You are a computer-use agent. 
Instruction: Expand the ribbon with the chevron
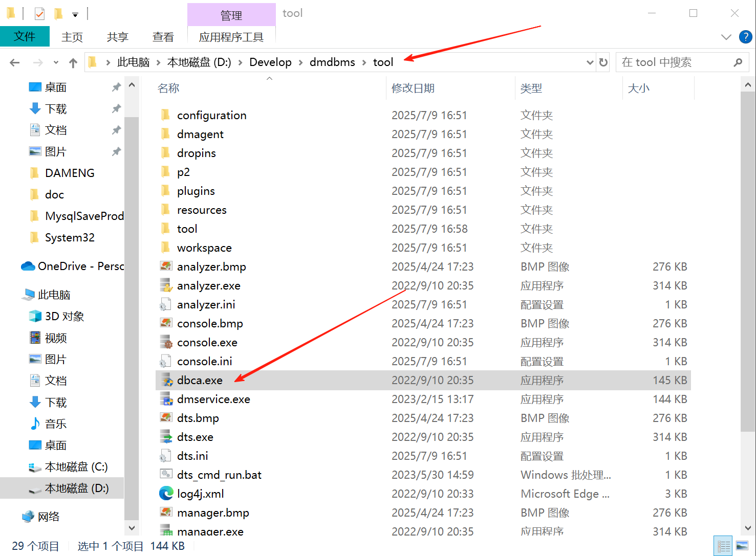click(726, 37)
